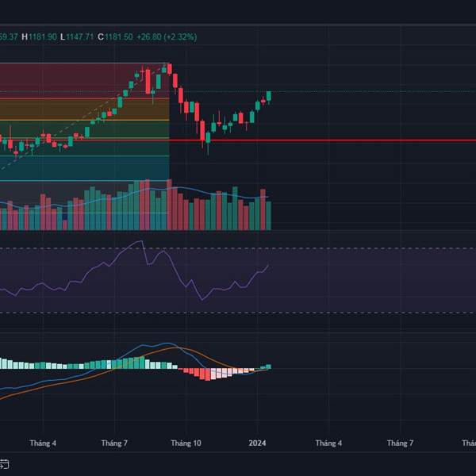Click the Close value 1181.50
The image size is (476, 476).
coord(119,37)
